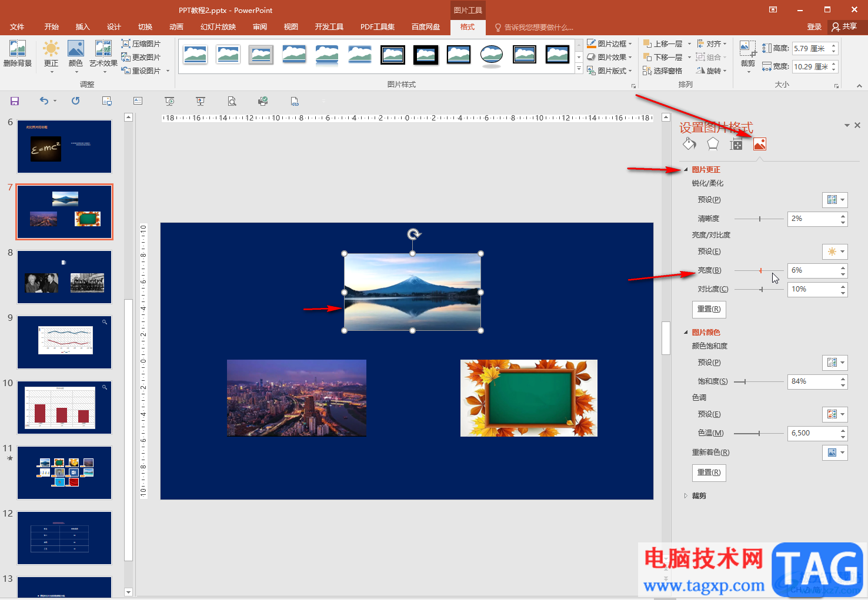Open the Corrections (更正) tool

[51, 56]
